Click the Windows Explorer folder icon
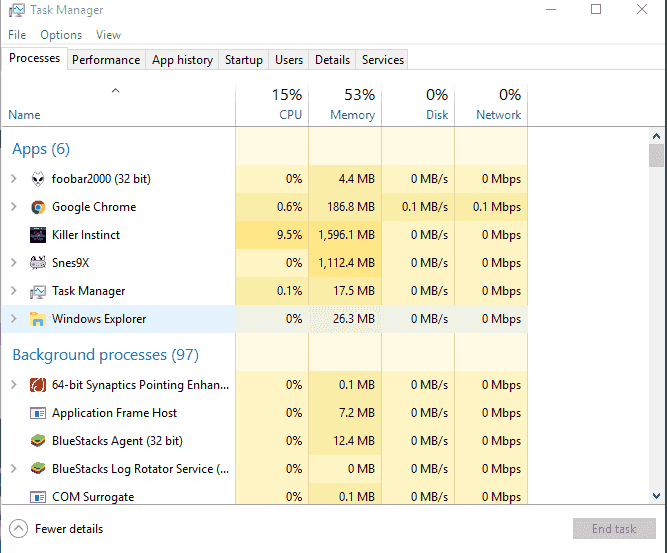This screenshot has height=553, width=667. coord(38,319)
